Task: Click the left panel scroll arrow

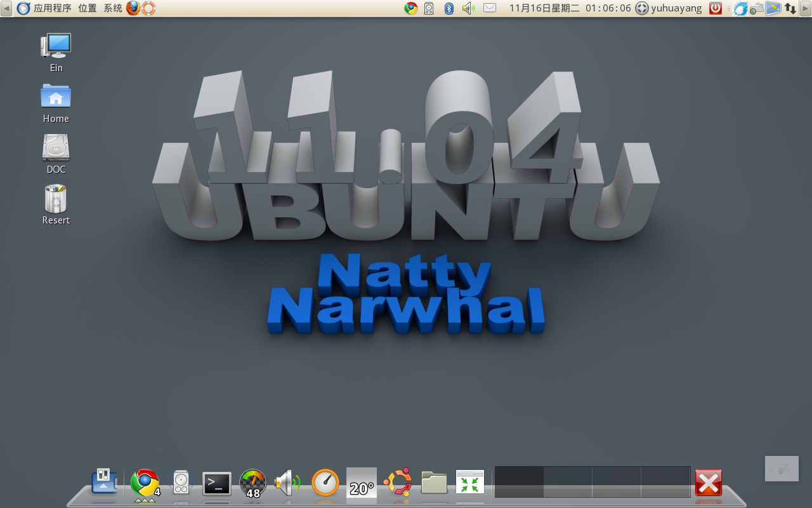Action: pyautogui.click(x=6, y=8)
